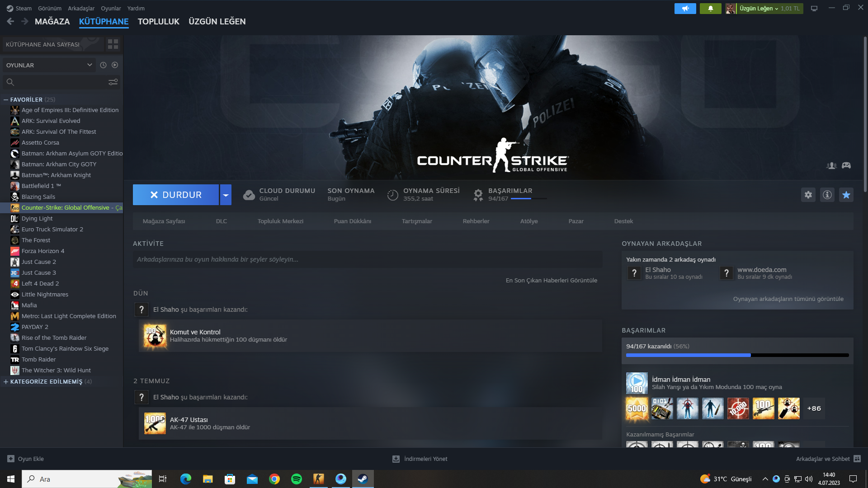Click the small achievements progress bar under BAŞARIMLAR
The height and width of the screenshot is (488, 868).
point(529,198)
